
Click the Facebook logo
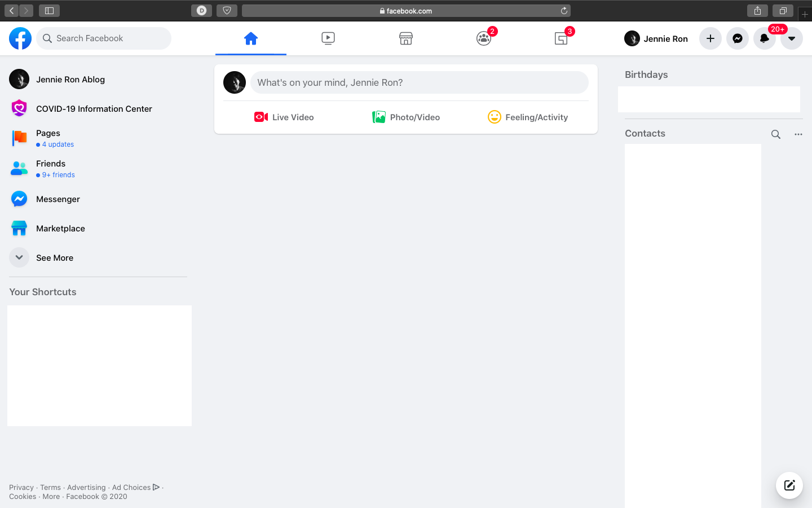20,38
